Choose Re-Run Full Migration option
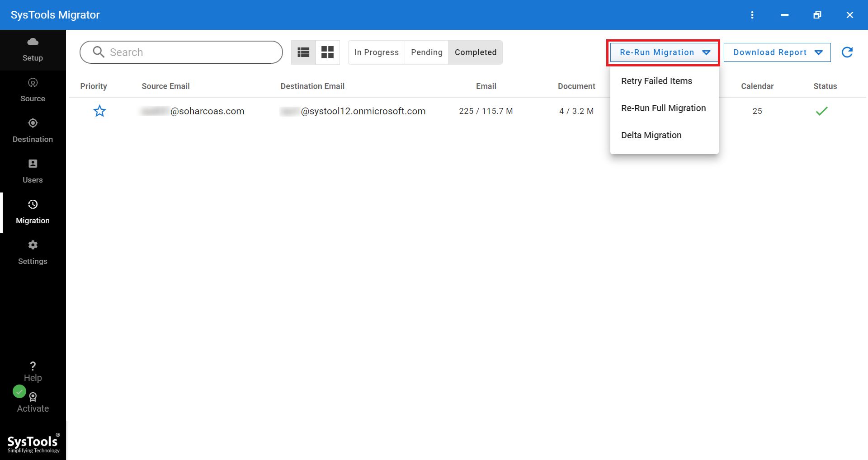 click(663, 108)
